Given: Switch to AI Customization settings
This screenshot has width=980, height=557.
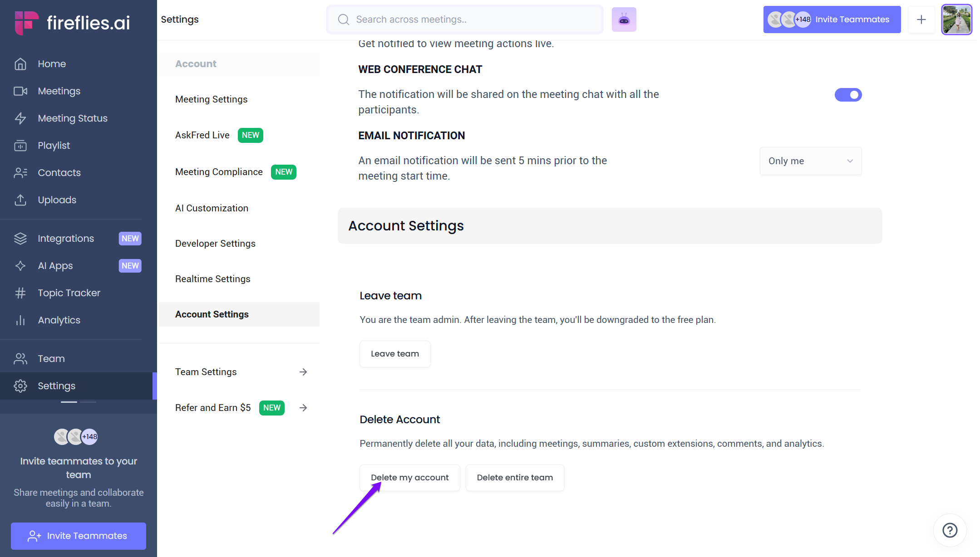Looking at the screenshot, I should click(212, 208).
